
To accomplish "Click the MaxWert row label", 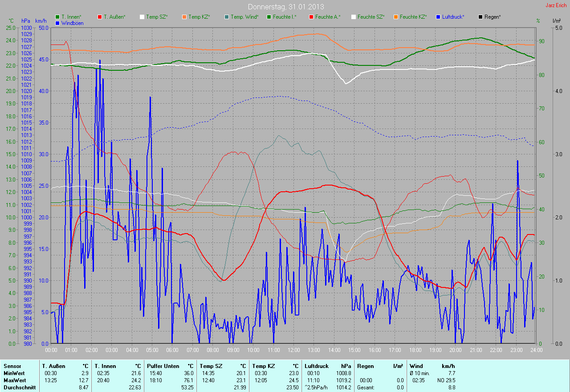I will click(15, 380).
